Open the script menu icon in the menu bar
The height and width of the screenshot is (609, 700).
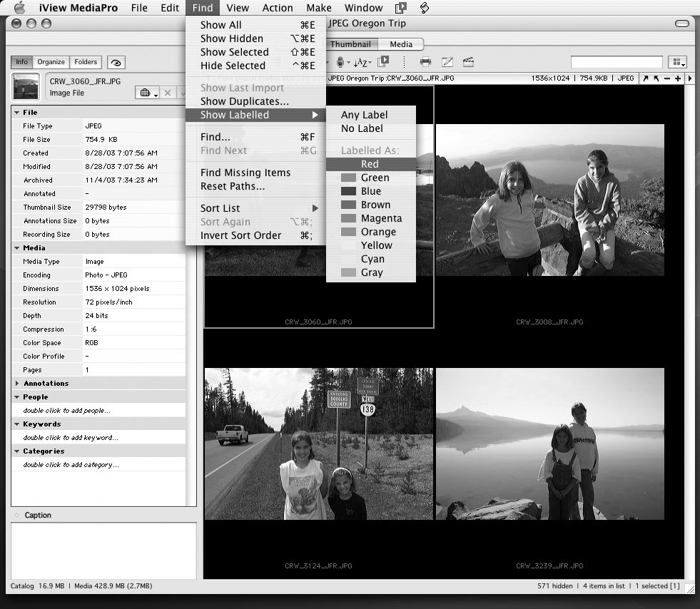pyautogui.click(x=425, y=8)
